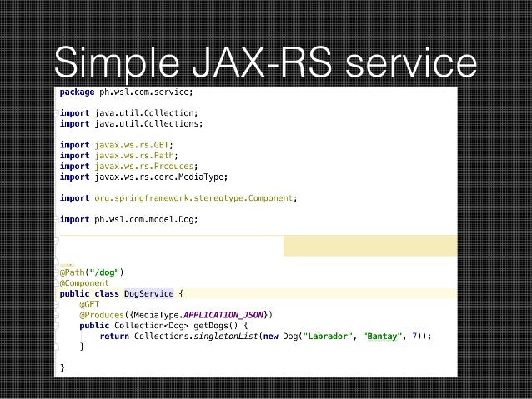The height and width of the screenshot is (399, 532).
Task: Click the "Bantay" string literal
Action: (x=383, y=337)
